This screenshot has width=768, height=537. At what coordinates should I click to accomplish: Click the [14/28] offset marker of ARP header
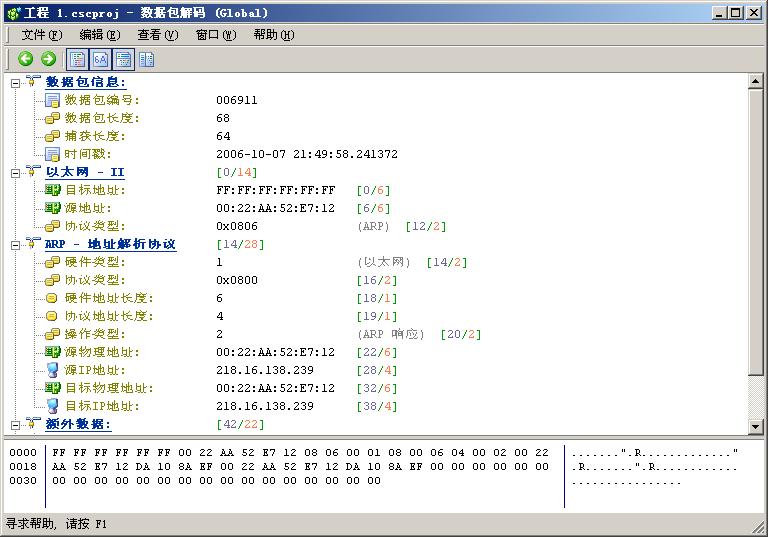click(x=240, y=244)
